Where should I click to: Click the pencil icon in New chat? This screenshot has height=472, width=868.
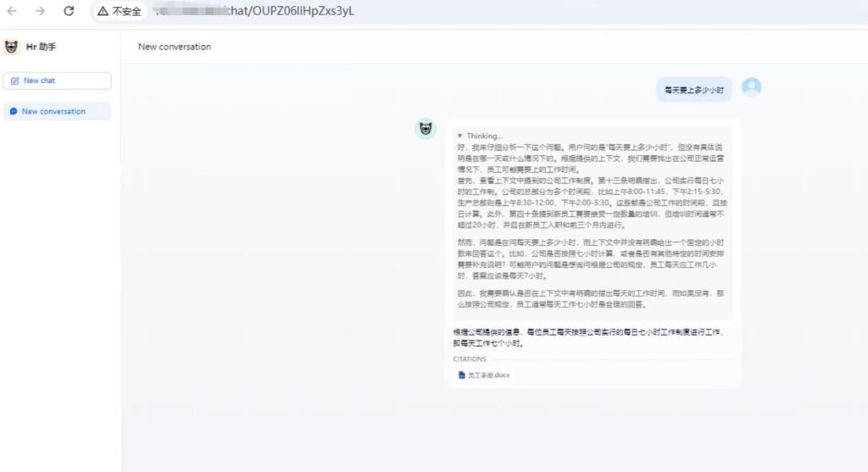coord(15,81)
